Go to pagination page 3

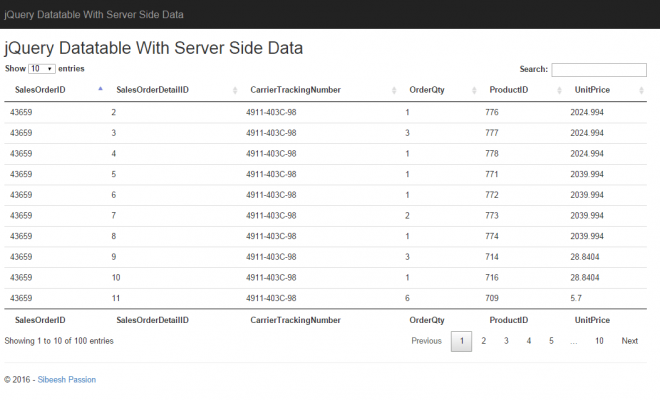point(506,341)
